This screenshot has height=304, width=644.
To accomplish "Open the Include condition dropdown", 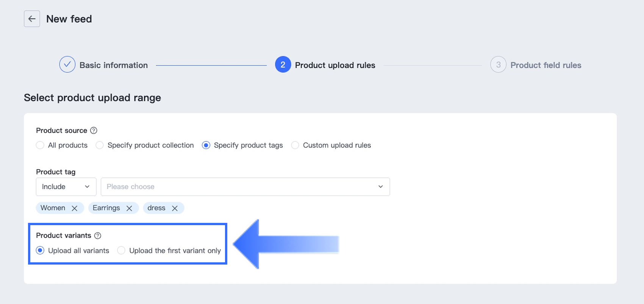I will pyautogui.click(x=66, y=186).
